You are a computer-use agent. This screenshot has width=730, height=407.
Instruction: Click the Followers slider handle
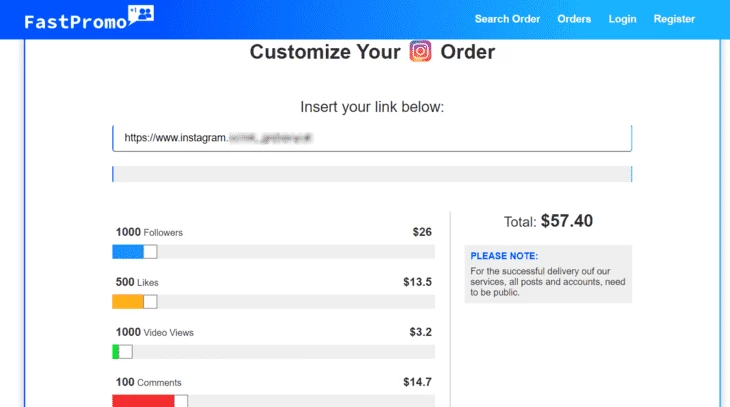click(150, 252)
